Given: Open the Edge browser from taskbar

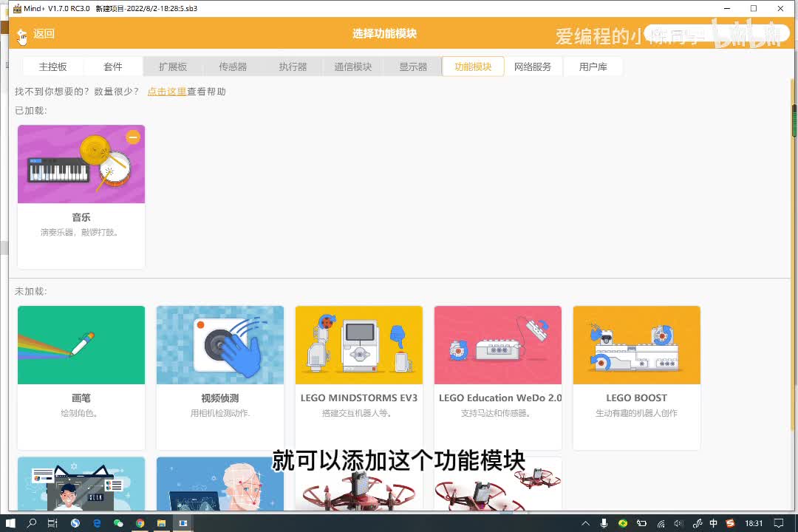Looking at the screenshot, I should tap(97, 523).
